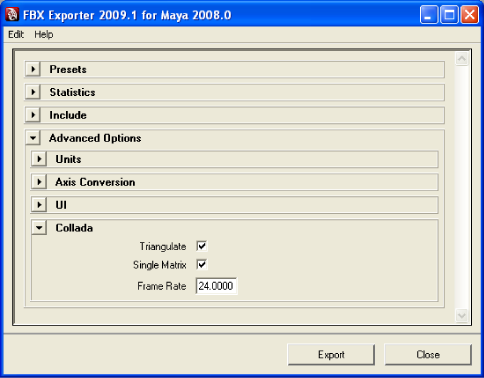Click the Frame Rate label
The image size is (484, 378).
162,286
